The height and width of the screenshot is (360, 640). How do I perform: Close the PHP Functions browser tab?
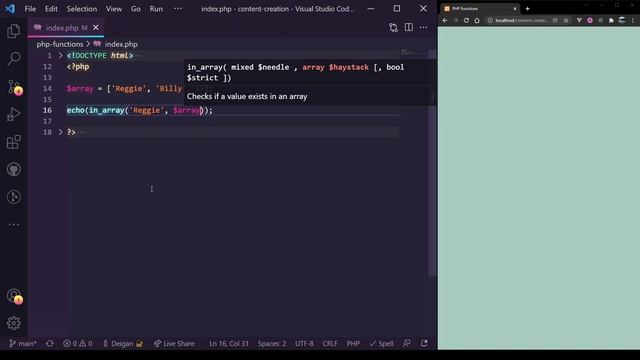(515, 9)
